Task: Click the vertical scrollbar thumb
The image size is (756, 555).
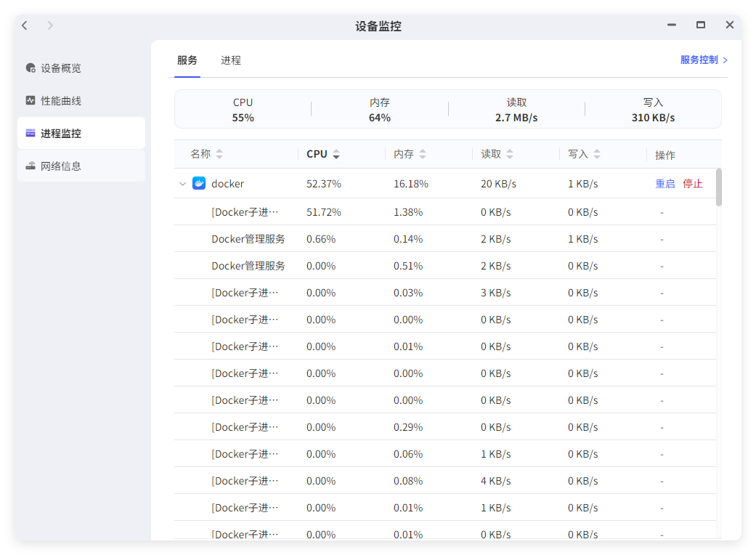Action: 719,187
